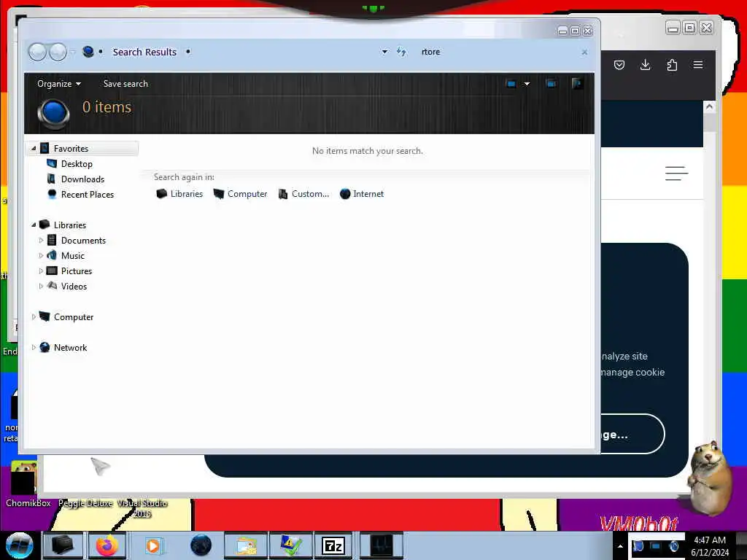Open Recent Places in Favorites
Image resolution: width=747 pixels, height=560 pixels.
click(x=88, y=194)
